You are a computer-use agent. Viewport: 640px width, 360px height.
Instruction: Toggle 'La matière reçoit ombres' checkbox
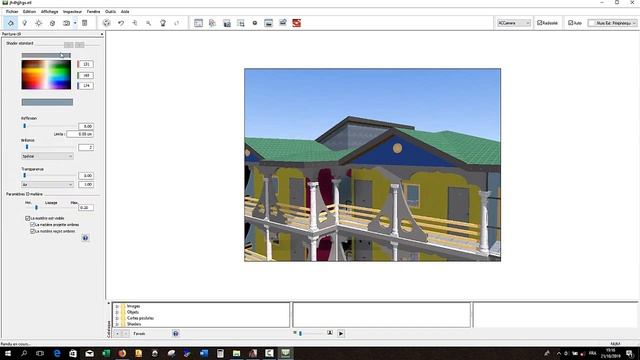(x=33, y=231)
